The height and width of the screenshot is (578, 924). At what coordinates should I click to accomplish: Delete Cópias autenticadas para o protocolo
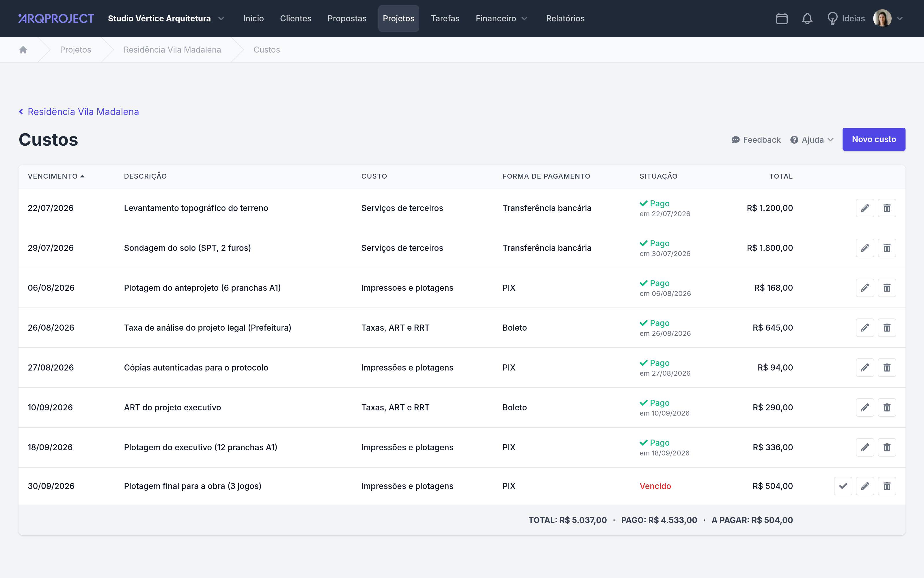click(x=887, y=367)
